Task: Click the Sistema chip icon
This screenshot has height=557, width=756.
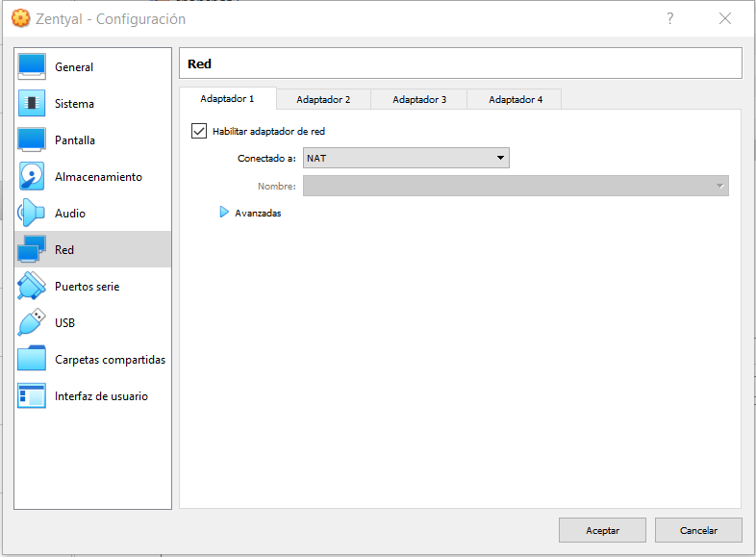Action: pyautogui.click(x=32, y=103)
